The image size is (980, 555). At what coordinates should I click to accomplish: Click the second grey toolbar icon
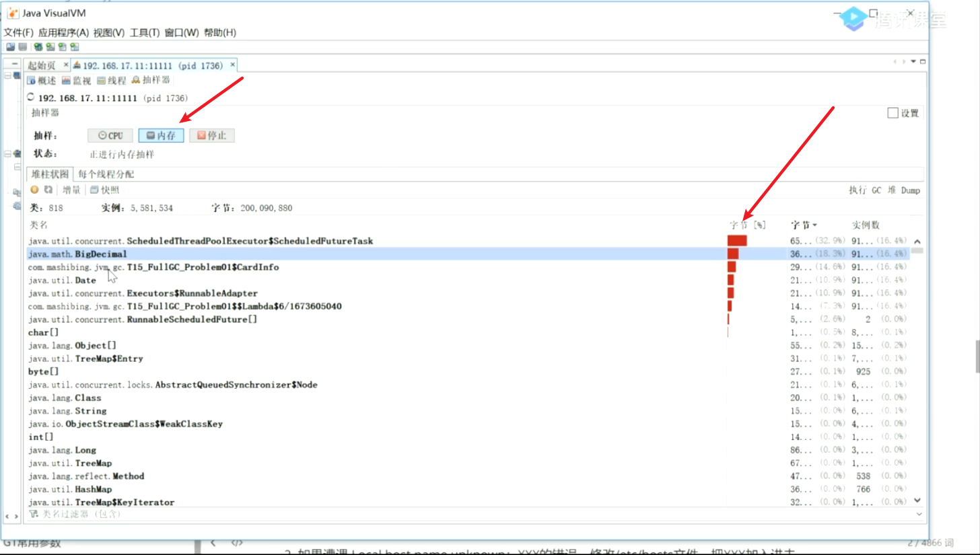tap(22, 46)
